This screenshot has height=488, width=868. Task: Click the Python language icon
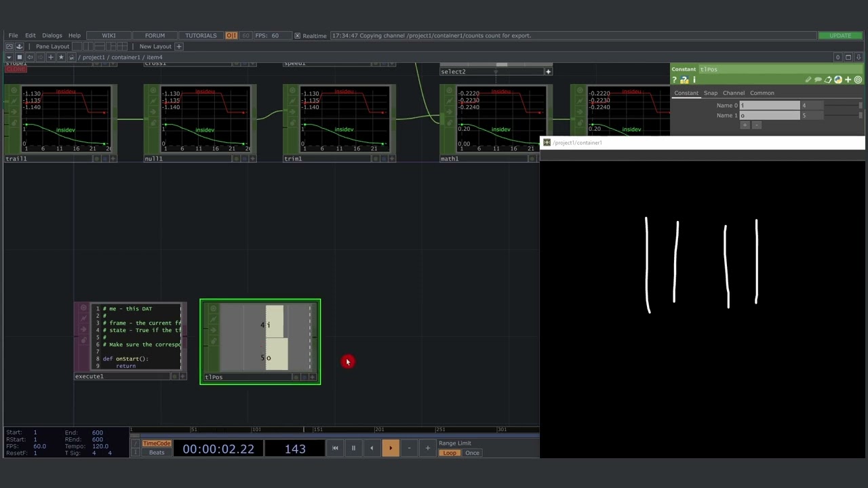[x=838, y=80]
